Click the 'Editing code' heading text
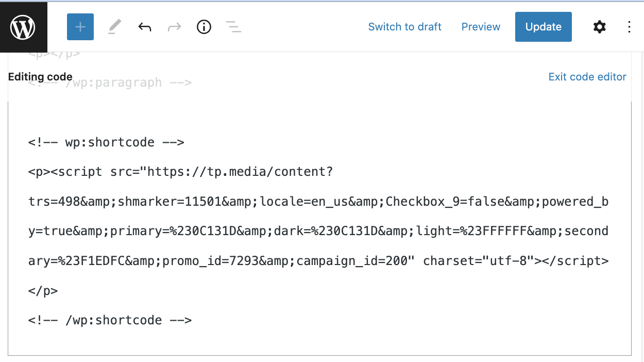Image resolution: width=644 pixels, height=362 pixels. (40, 77)
